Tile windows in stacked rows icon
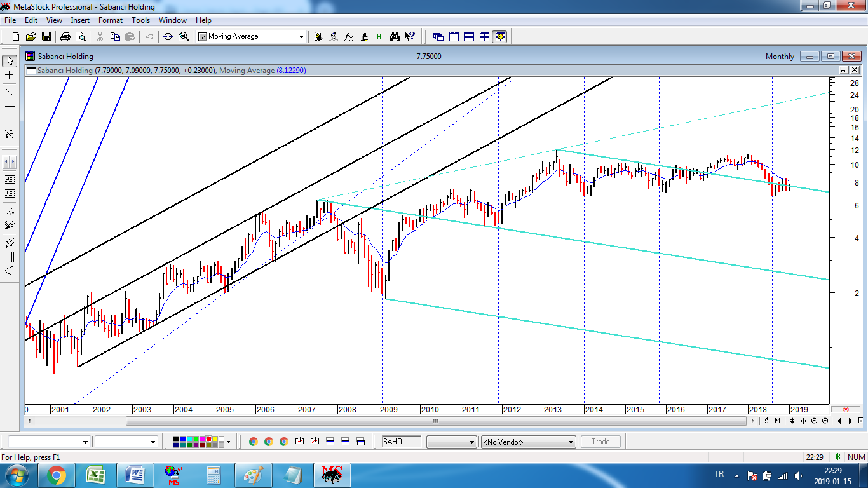Image resolution: width=868 pixels, height=488 pixels. coord(469,36)
